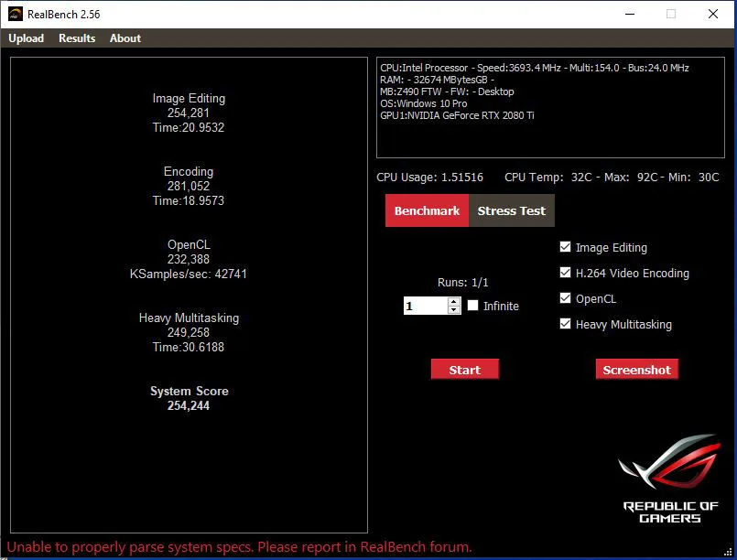Click the CPU:Intel Processor specs line
Viewport: 737px width, 560px height.
(535, 68)
